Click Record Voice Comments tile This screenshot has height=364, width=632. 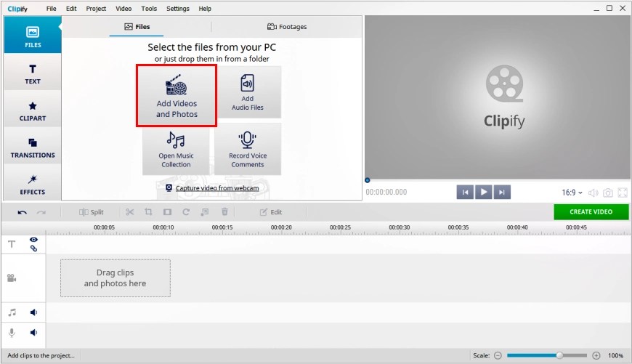(248, 149)
